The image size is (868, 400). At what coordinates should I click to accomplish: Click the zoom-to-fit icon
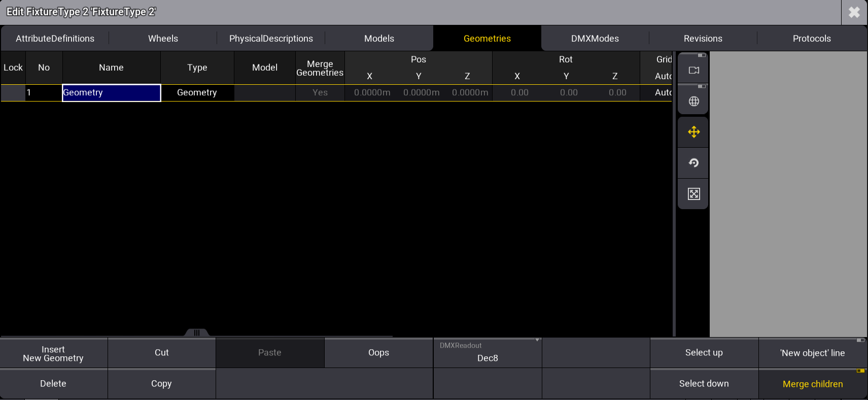click(693, 194)
